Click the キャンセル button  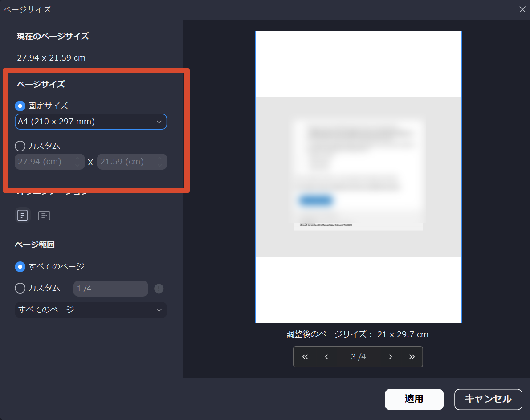(x=488, y=399)
